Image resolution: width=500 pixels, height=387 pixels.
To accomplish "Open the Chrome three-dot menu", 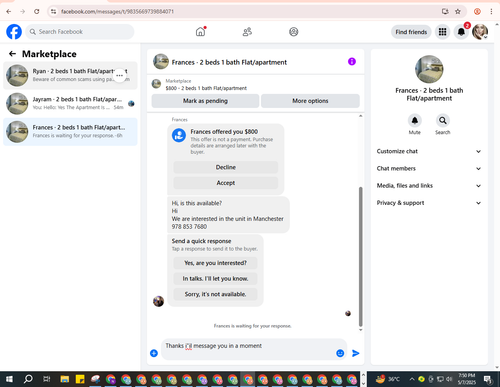I will pyautogui.click(x=491, y=11).
